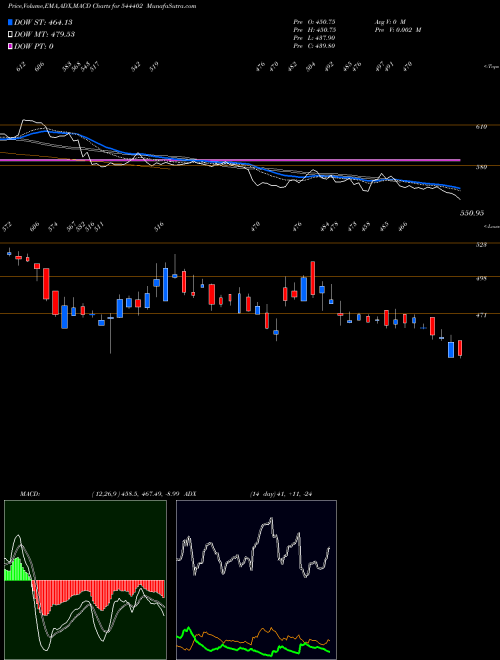Click the 'Pre V: 0.002 M' volume text
The height and width of the screenshot is (660, 500).
pyautogui.click(x=397, y=30)
